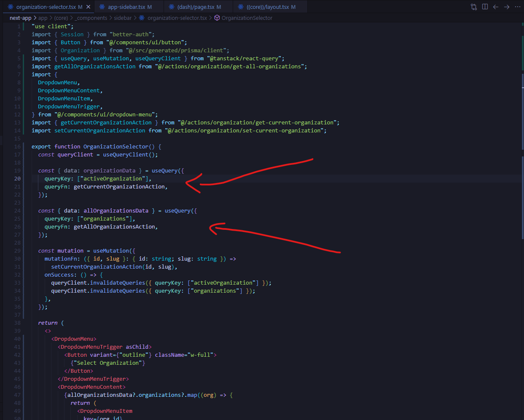Click React icon on app-sidebar.tsx tab
Image resolution: width=524 pixels, height=420 pixels.
point(102,7)
